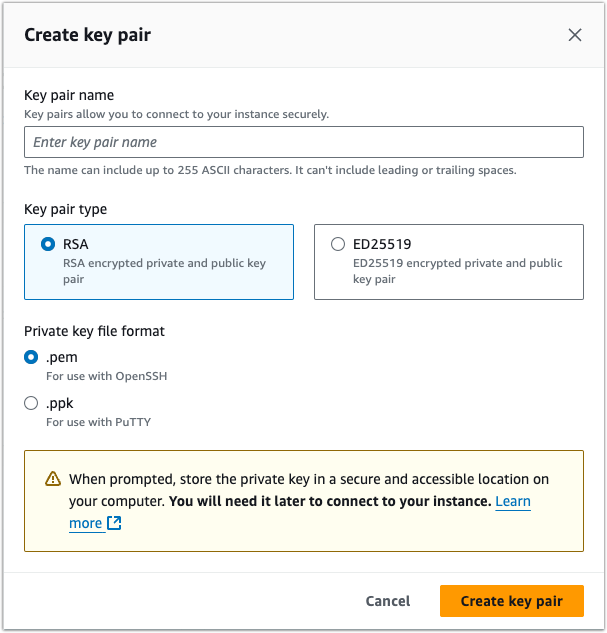Click the external link icon beside Learn more
Image resolution: width=607 pixels, height=633 pixels.
114,523
